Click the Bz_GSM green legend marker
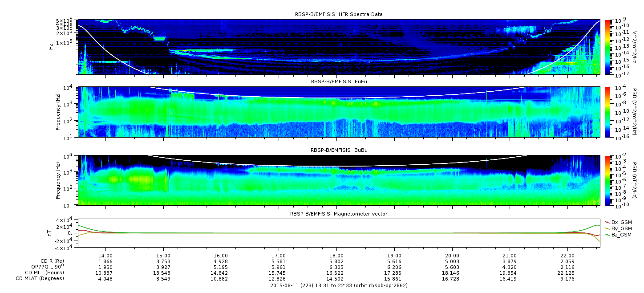 [x=608, y=234]
